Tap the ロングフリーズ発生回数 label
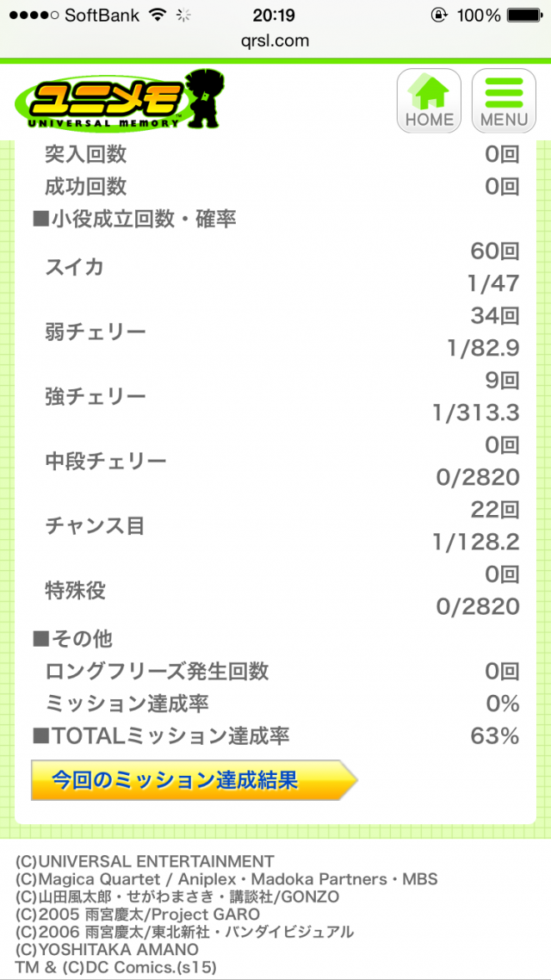 point(158,672)
